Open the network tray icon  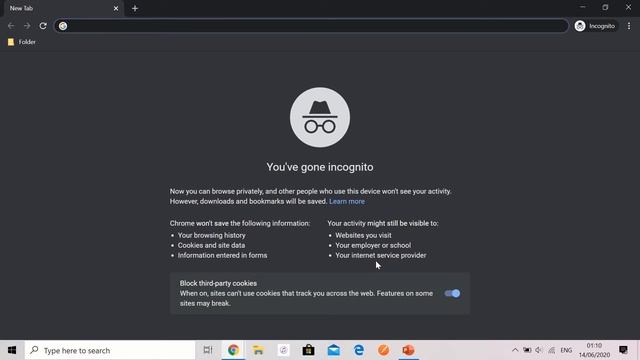pyautogui.click(x=552, y=350)
